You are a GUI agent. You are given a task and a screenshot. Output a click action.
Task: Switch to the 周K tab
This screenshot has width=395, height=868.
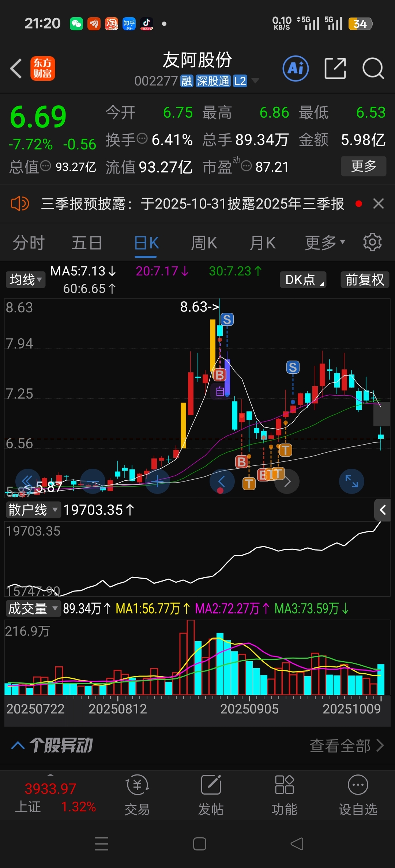click(204, 243)
